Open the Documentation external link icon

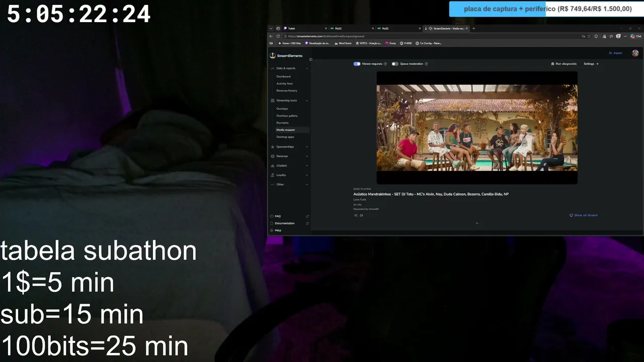tap(307, 223)
